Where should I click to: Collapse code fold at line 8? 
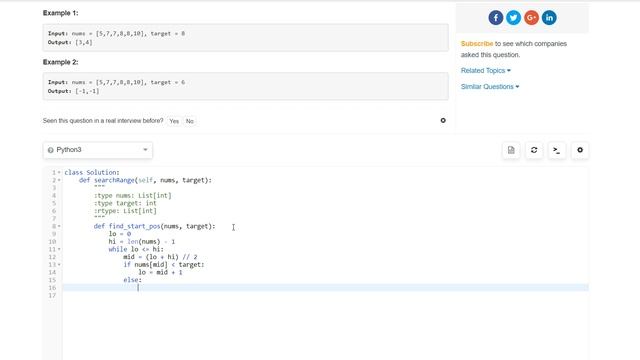(x=59, y=226)
